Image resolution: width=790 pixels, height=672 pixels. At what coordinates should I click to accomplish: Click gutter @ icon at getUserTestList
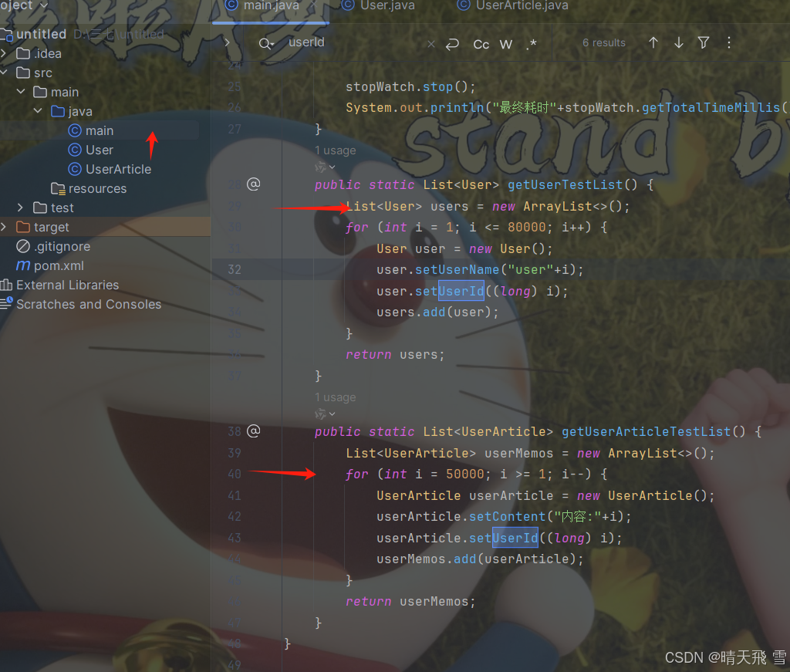coord(253,184)
